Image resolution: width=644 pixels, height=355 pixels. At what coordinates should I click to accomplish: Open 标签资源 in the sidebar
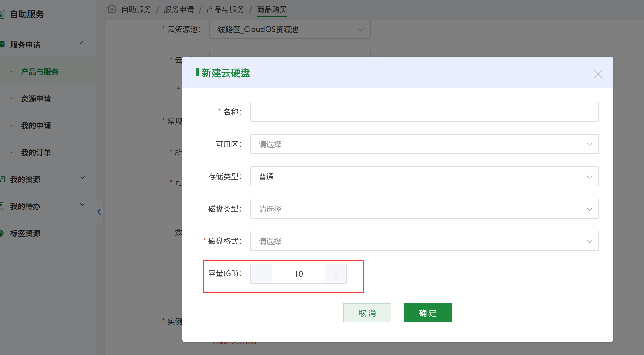25,233
